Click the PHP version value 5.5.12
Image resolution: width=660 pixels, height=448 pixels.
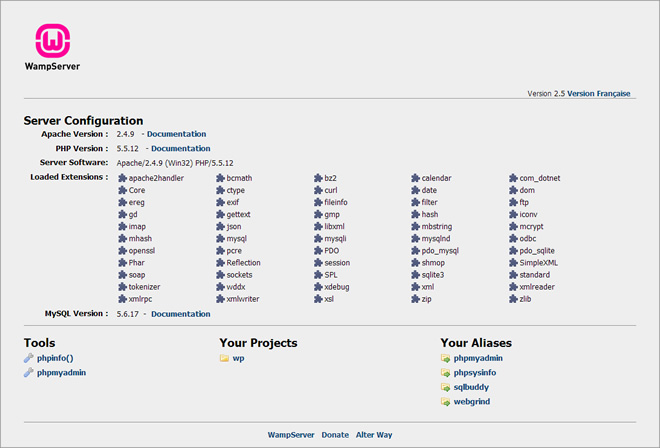[128, 149]
